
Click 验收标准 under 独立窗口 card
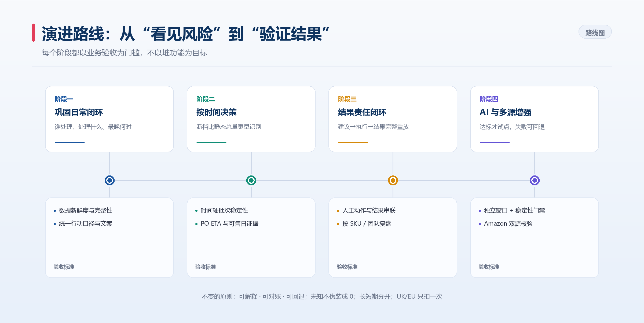[489, 267]
